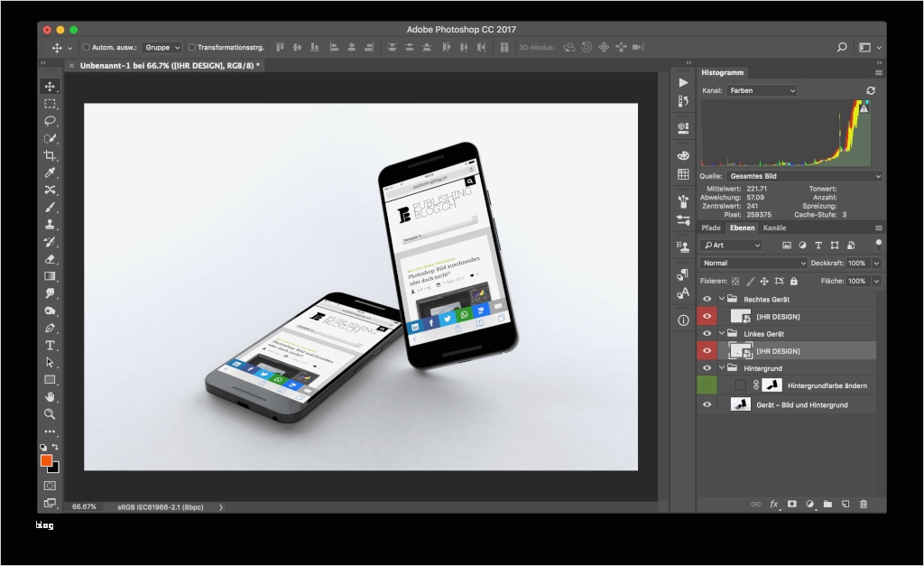The image size is (924, 566).
Task: Select the Gradient tool
Action: click(x=51, y=276)
